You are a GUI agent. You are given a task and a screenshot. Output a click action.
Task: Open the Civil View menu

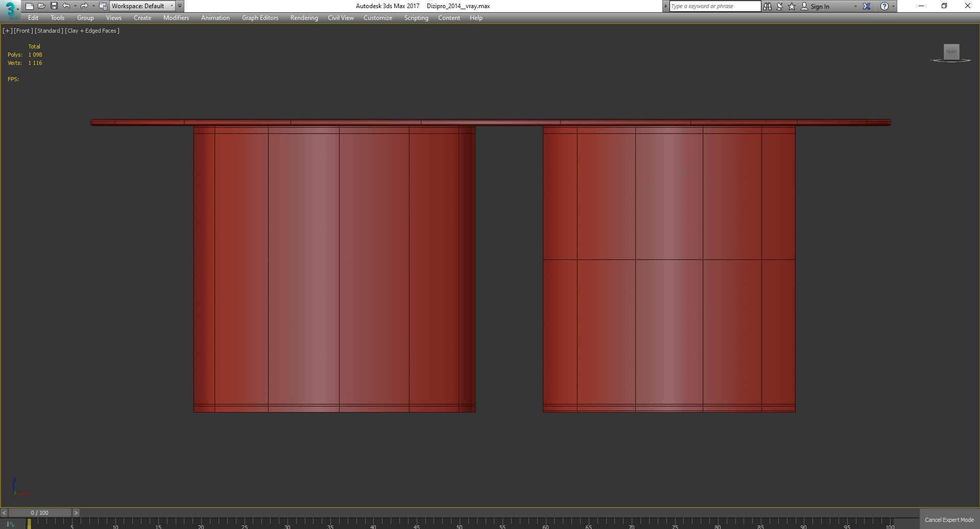click(x=341, y=18)
